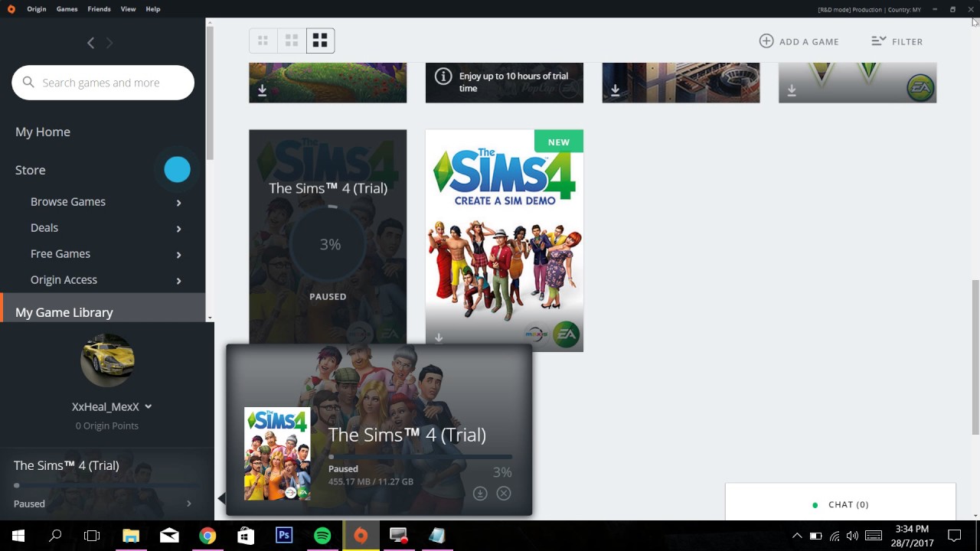Open Windows Store from taskbar
The image size is (980, 551).
point(246,536)
